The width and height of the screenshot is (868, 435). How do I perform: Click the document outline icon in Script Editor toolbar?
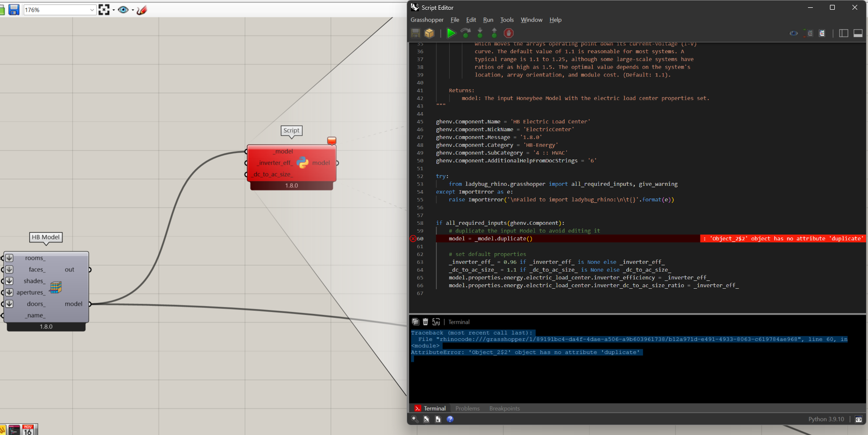pos(822,33)
